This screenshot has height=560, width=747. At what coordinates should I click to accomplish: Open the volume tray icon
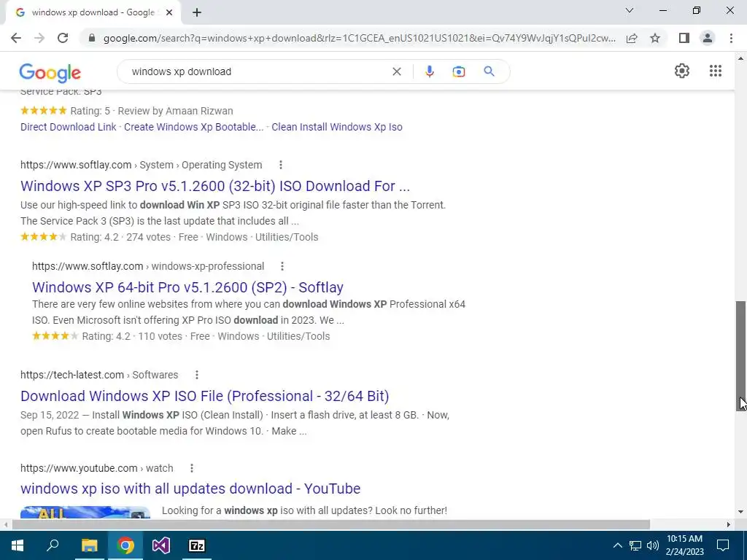pos(653,545)
